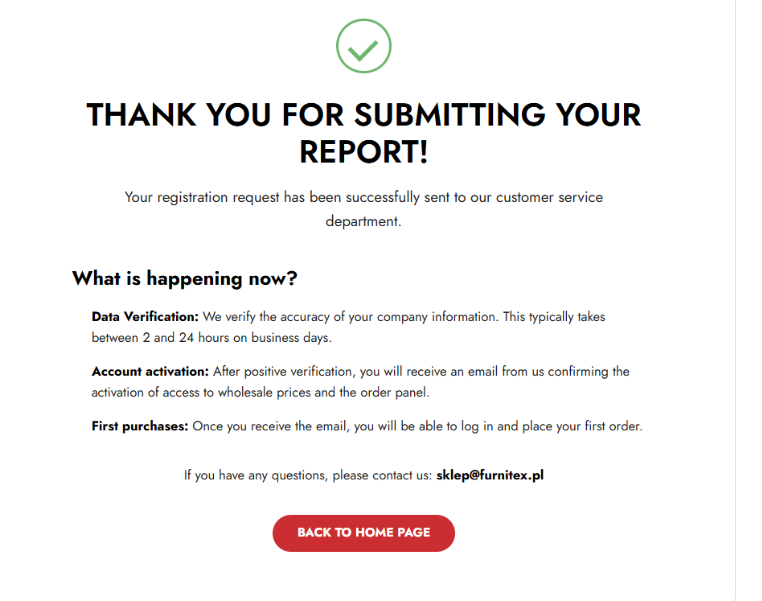Click the "activation of access to wholesale prices" line

(260, 393)
